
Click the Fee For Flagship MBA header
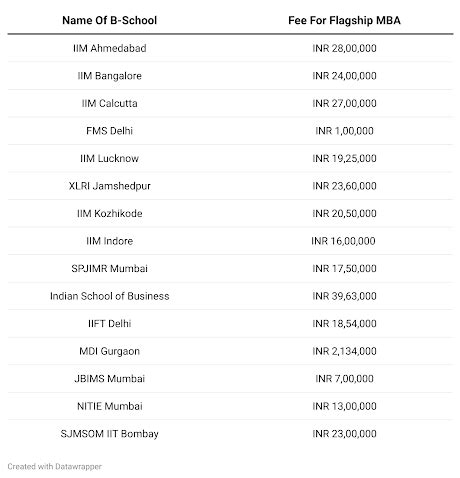pos(344,20)
